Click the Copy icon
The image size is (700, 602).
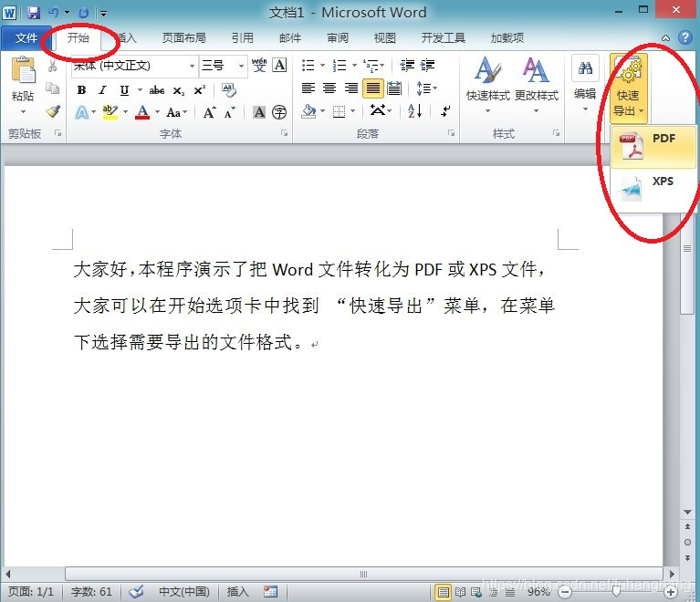[x=53, y=88]
